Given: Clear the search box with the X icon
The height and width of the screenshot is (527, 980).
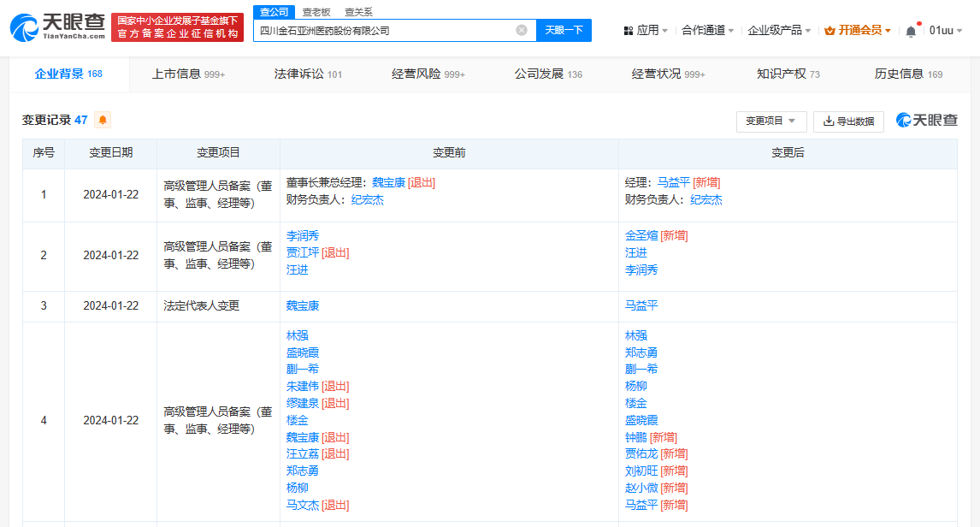Looking at the screenshot, I should pyautogui.click(x=522, y=30).
